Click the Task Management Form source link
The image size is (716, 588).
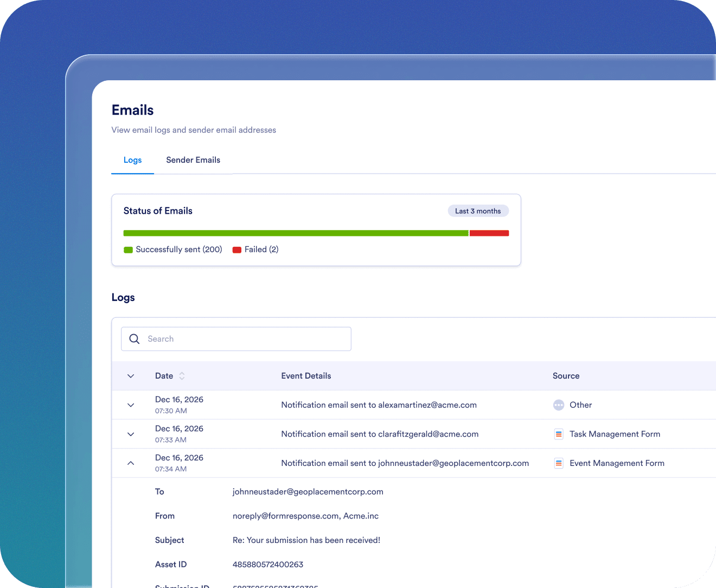[615, 434]
